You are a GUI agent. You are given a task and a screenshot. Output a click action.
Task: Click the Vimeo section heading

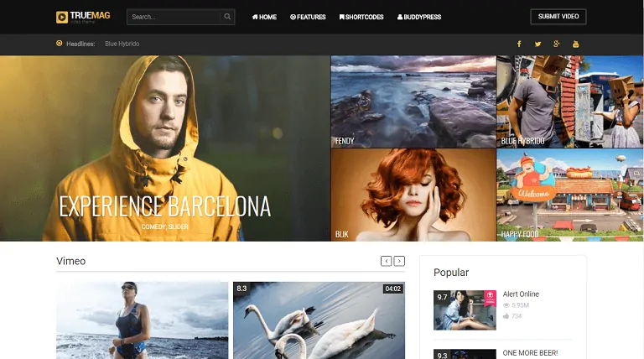coord(71,261)
